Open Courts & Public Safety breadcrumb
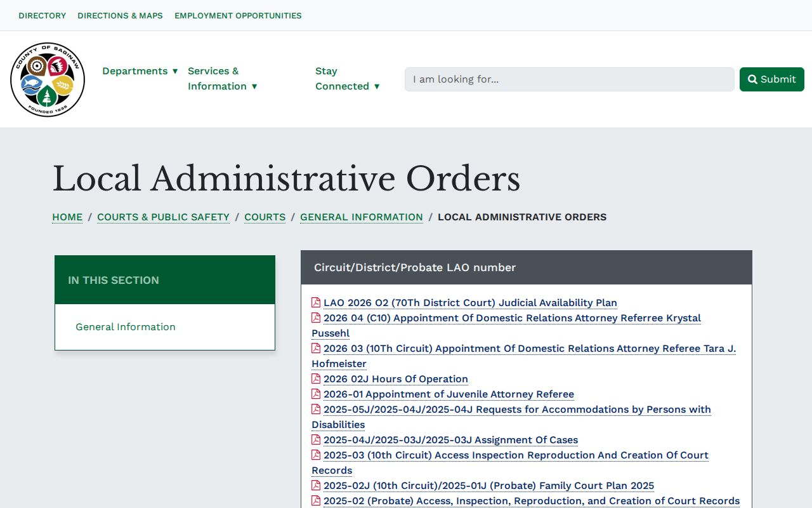This screenshot has height=508, width=812. (x=163, y=217)
